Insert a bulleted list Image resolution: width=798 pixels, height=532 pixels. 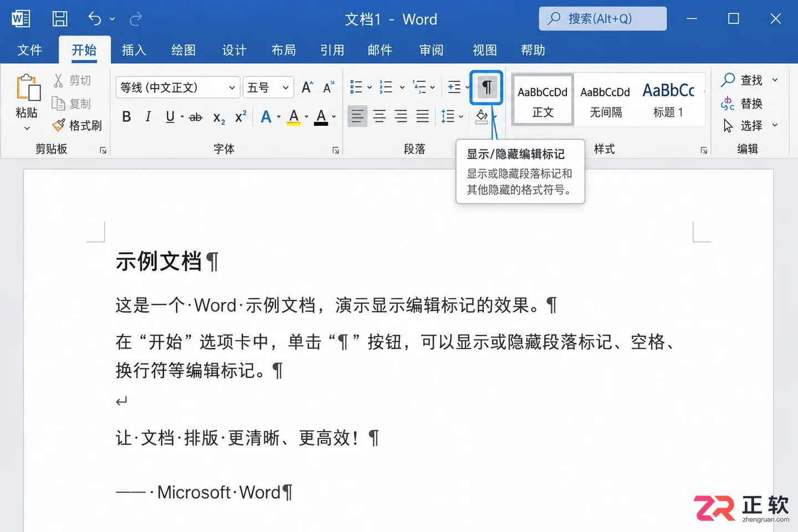[x=356, y=87]
